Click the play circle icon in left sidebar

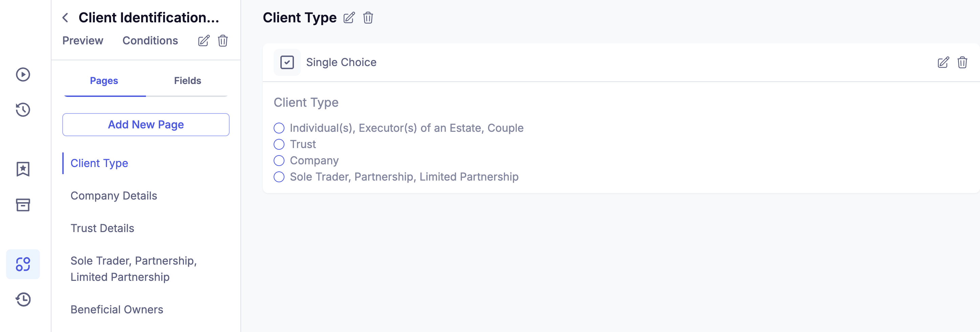point(23,74)
